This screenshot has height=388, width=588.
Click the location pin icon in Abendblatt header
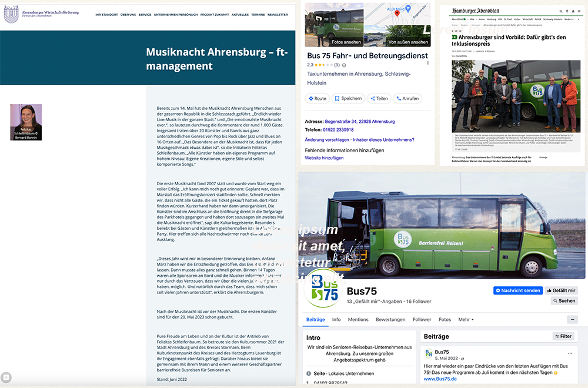567,11
